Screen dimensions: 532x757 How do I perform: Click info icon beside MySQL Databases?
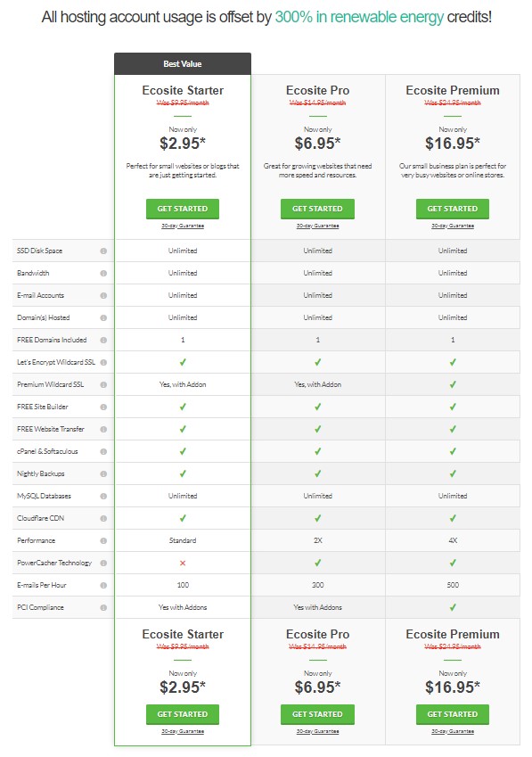(103, 497)
